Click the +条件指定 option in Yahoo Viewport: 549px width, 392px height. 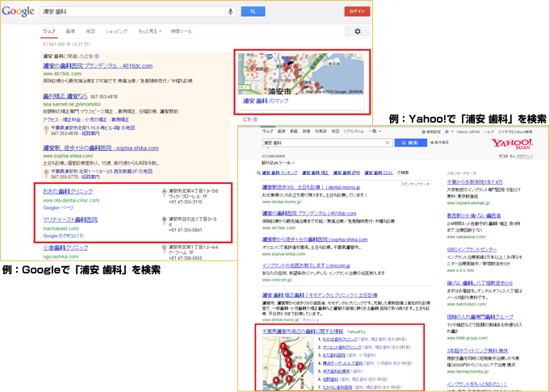click(x=440, y=142)
